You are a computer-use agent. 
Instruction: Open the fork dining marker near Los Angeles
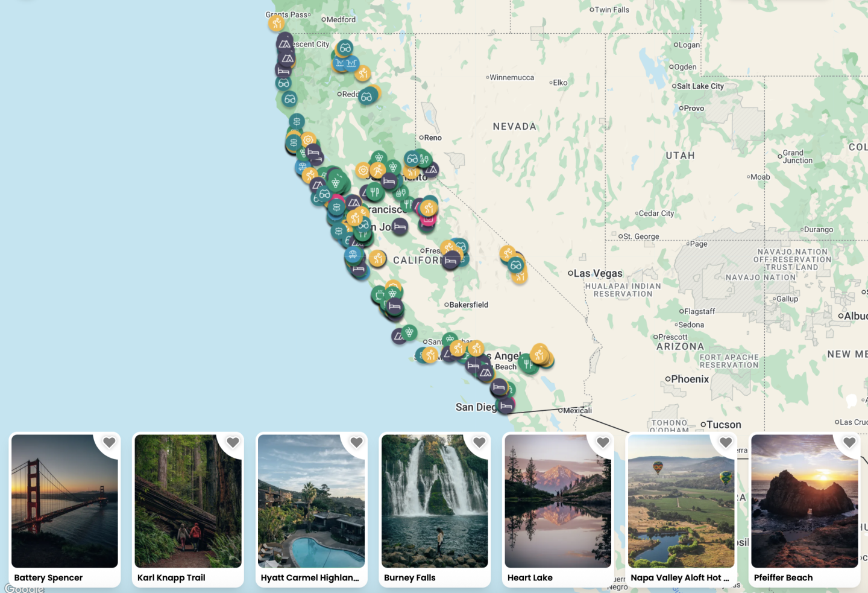[529, 364]
